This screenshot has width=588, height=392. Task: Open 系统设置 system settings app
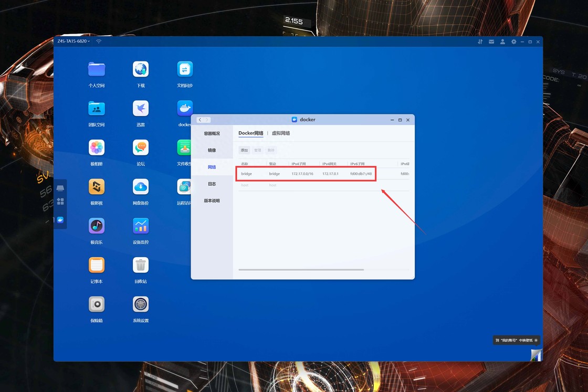click(141, 304)
